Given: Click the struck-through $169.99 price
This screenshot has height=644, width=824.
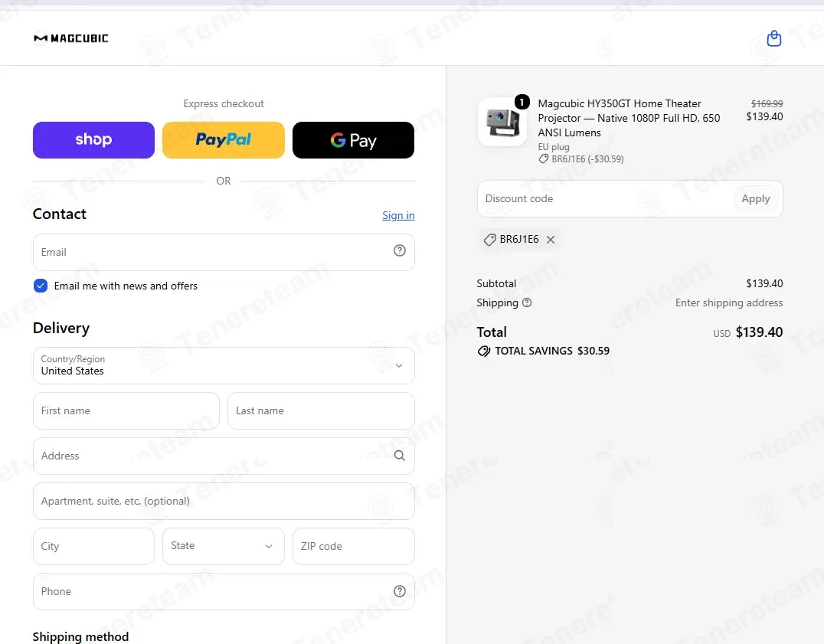Looking at the screenshot, I should (767, 104).
